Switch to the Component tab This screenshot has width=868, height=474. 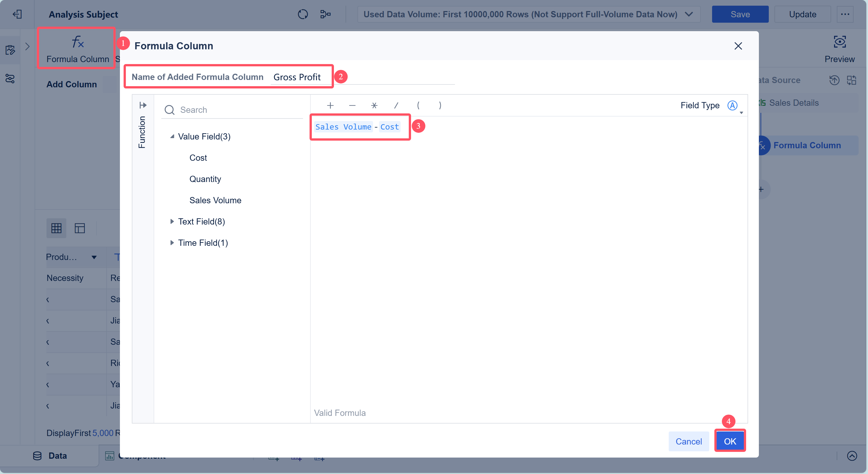point(136,456)
